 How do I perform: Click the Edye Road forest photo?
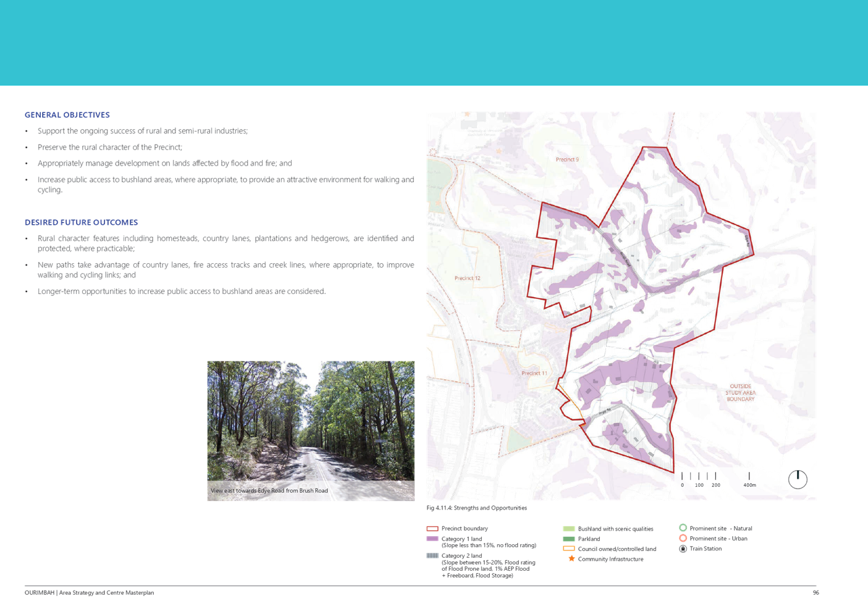click(311, 420)
